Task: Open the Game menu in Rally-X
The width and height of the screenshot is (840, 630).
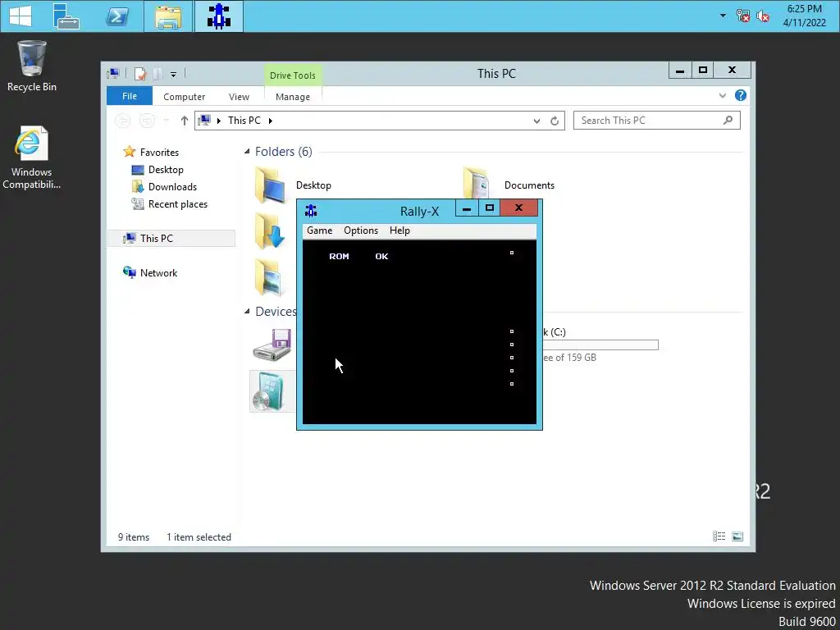Action: pyautogui.click(x=319, y=231)
